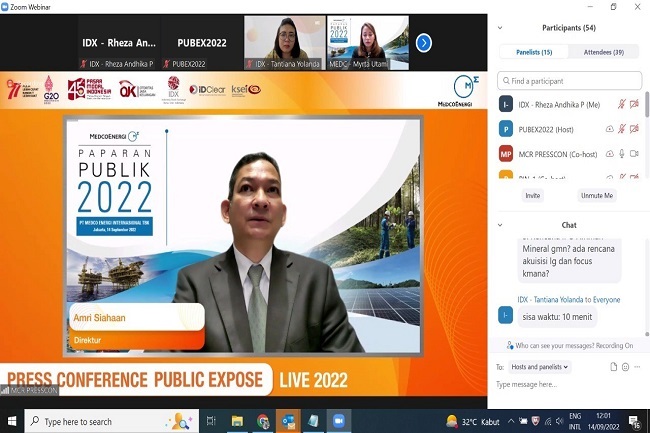Click 'MCR PRESSCON (Co-host)' participant name

tap(558, 154)
